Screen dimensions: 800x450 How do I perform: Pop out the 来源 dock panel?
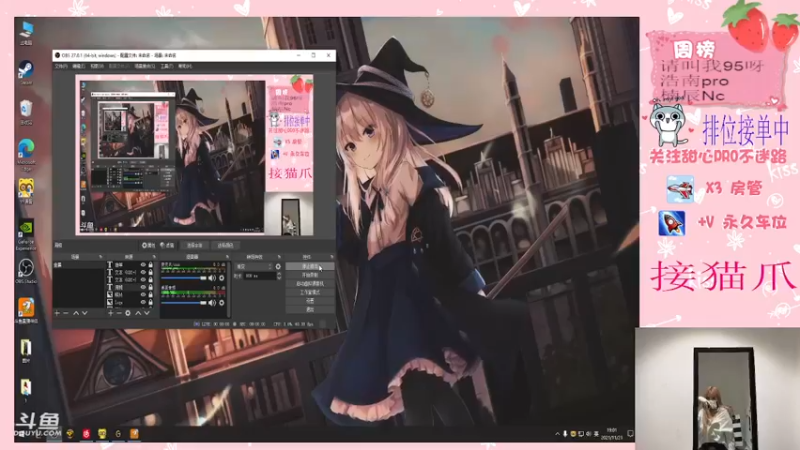[154, 257]
